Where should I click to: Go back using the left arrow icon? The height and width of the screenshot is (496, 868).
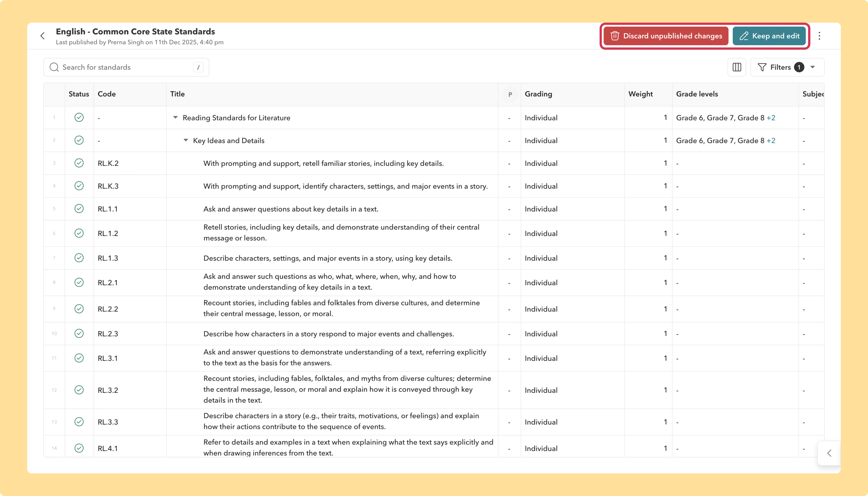(x=43, y=36)
